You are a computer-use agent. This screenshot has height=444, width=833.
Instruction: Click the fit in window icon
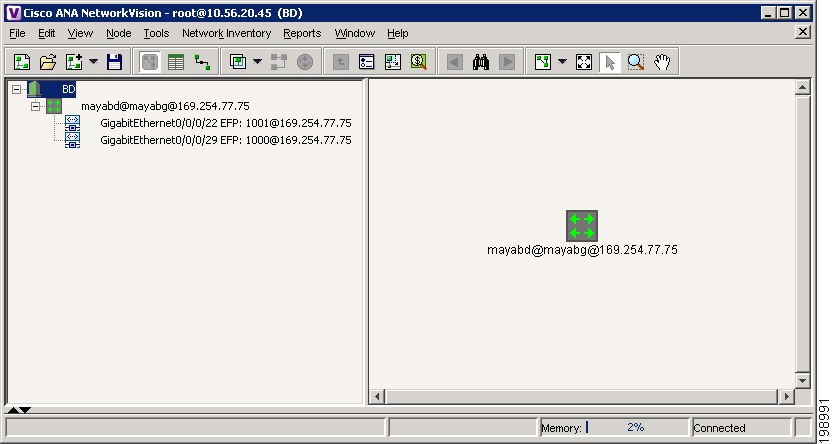click(584, 62)
